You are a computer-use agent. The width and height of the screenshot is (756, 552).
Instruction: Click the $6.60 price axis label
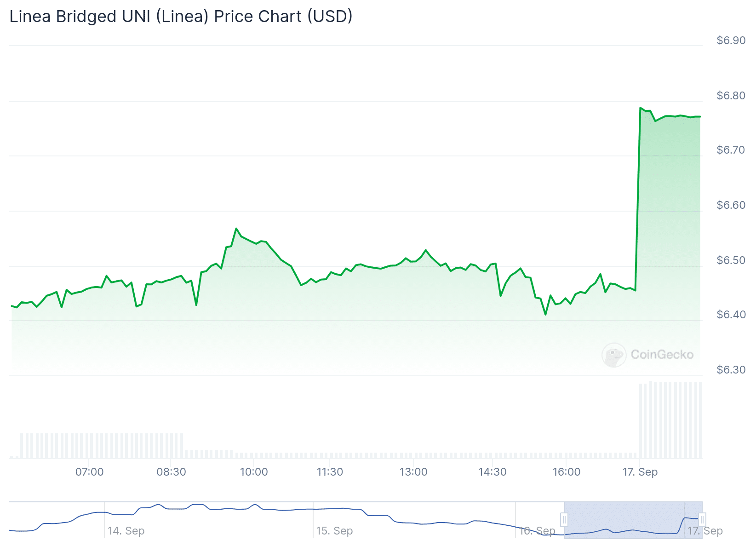(731, 205)
